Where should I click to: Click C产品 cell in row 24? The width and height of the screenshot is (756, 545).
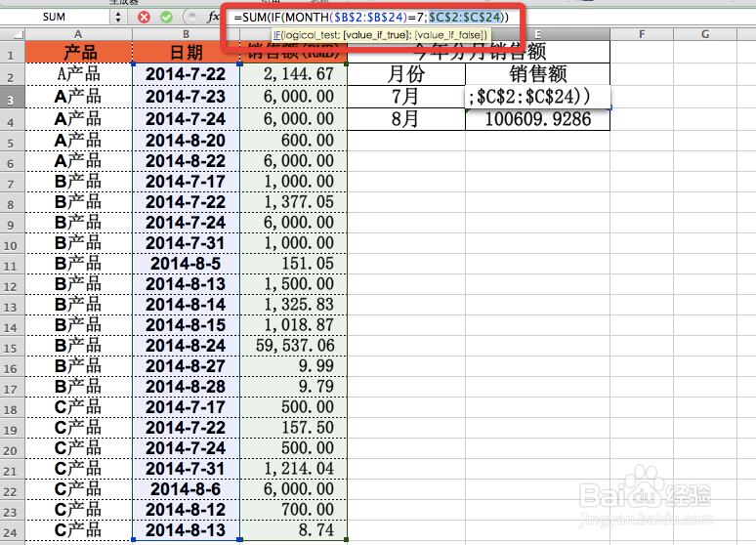[78, 530]
